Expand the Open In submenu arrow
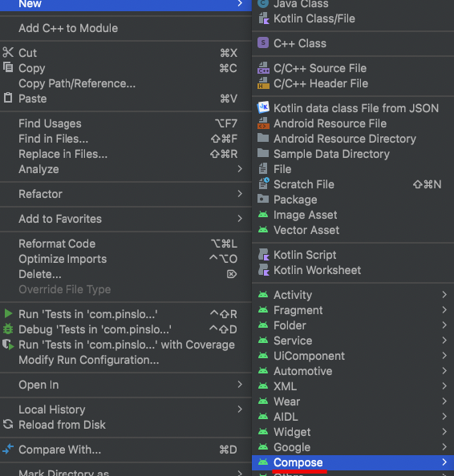Viewport: 454px width, 476px height. 240,385
